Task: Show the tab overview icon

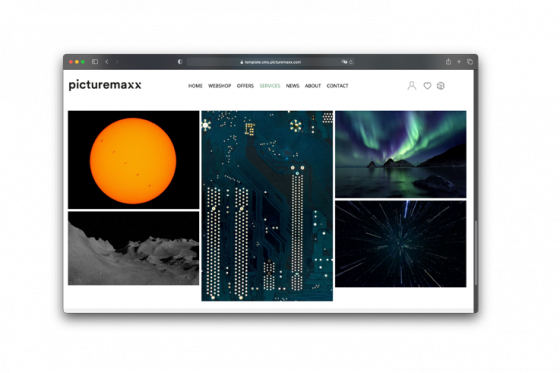Action: (x=470, y=62)
